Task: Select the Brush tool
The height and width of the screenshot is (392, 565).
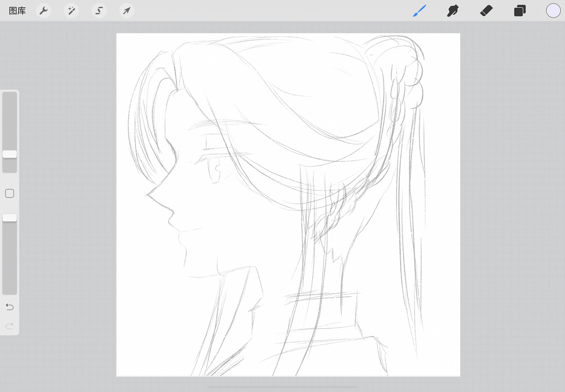Action: point(419,11)
